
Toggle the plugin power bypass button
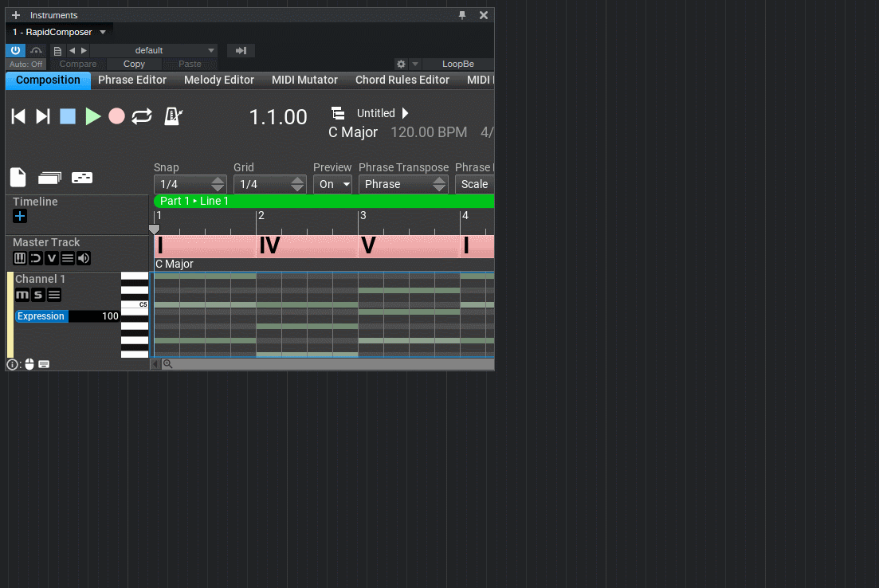click(15, 50)
